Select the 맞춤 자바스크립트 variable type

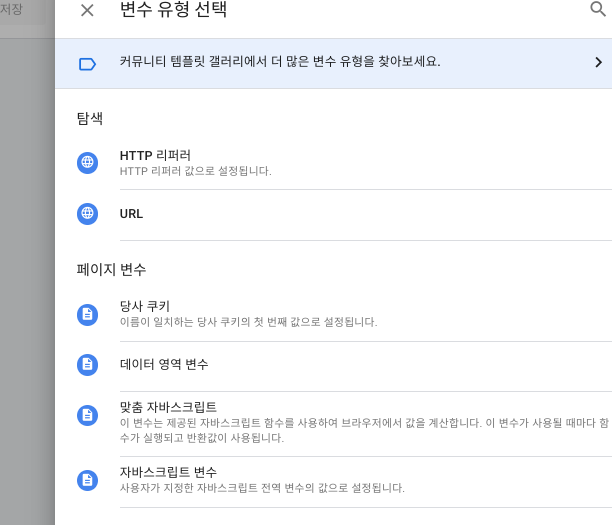tap(168, 407)
